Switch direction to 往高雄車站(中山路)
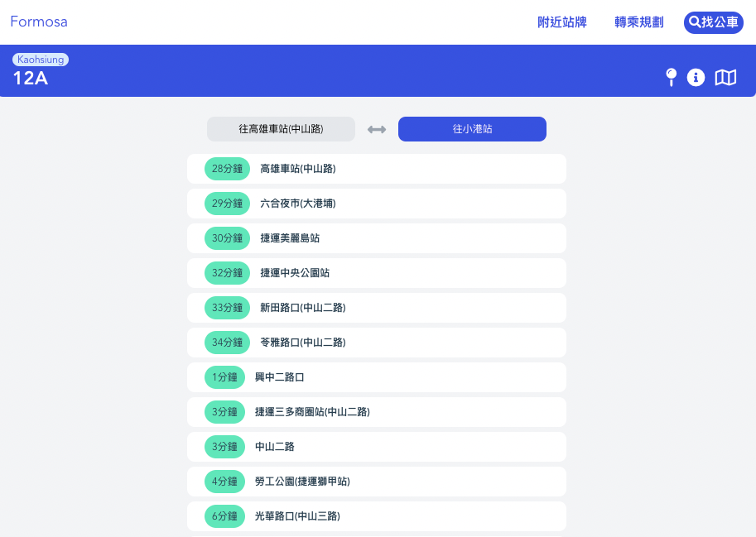 click(281, 129)
